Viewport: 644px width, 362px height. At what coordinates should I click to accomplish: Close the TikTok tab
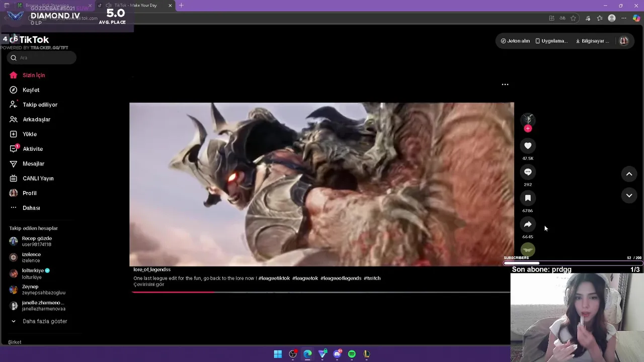coord(170,6)
